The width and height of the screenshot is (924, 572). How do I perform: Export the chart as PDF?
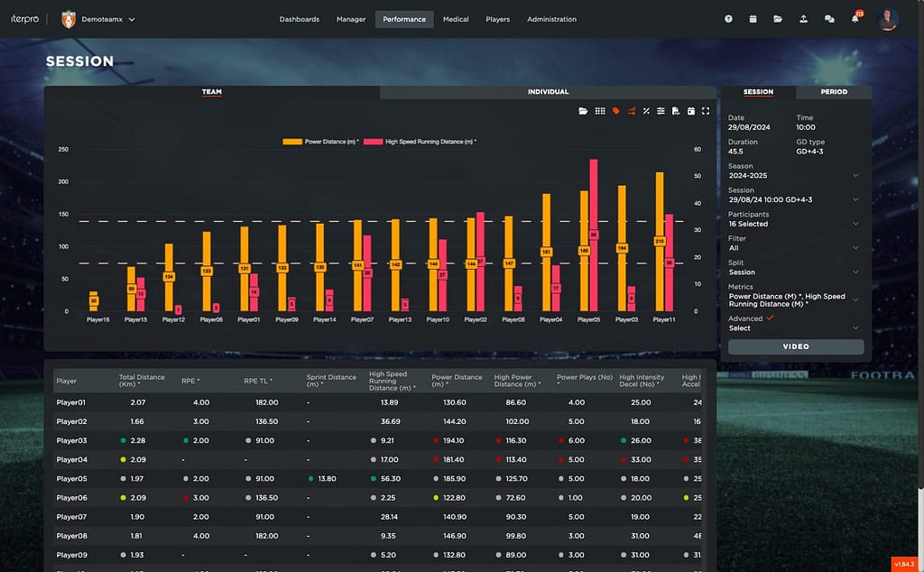click(x=675, y=111)
